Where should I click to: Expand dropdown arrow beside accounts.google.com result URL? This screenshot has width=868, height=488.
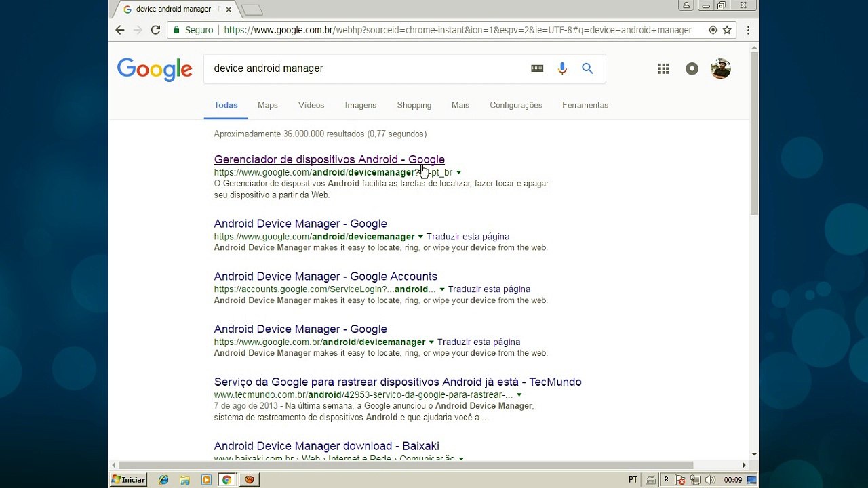point(442,289)
